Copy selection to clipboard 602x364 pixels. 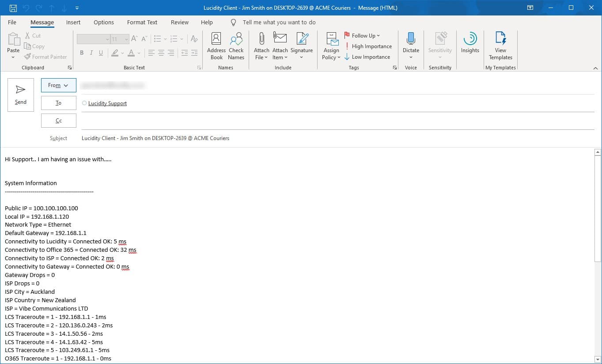pos(34,46)
